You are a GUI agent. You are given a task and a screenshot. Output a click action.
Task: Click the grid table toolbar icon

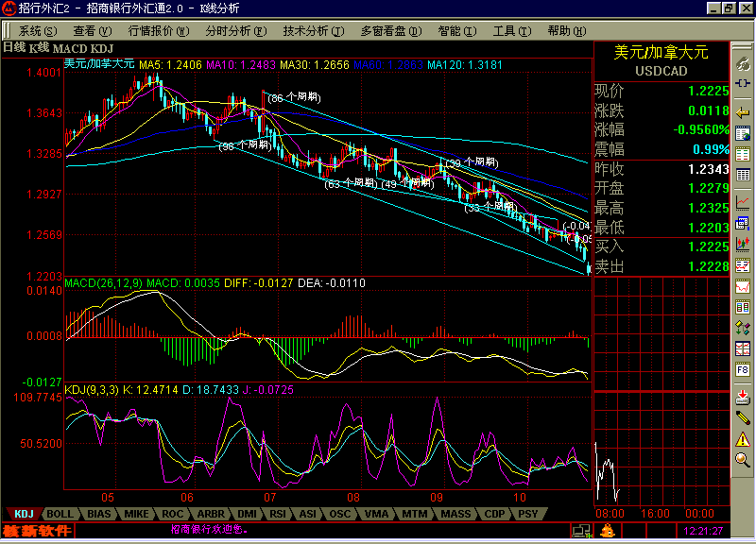[744, 156]
